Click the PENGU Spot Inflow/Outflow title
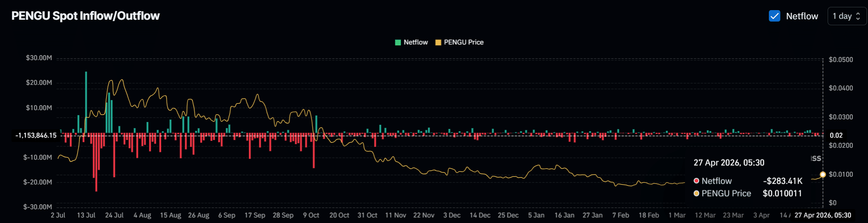This screenshot has height=223, width=868. click(85, 16)
